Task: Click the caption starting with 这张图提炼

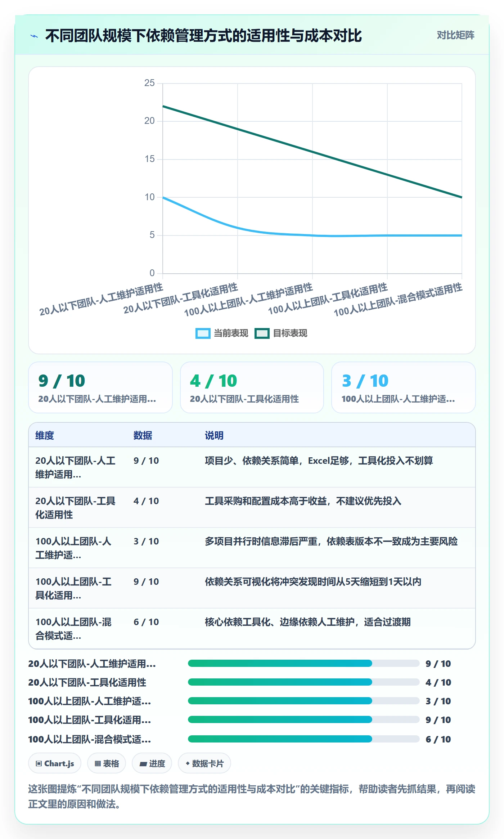Action: pos(252,796)
